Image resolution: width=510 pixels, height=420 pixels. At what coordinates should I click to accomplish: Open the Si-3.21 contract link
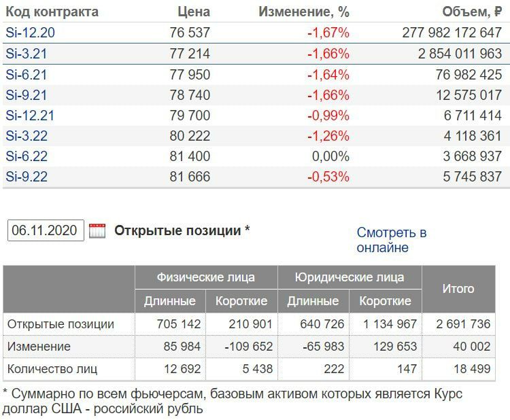(x=27, y=54)
